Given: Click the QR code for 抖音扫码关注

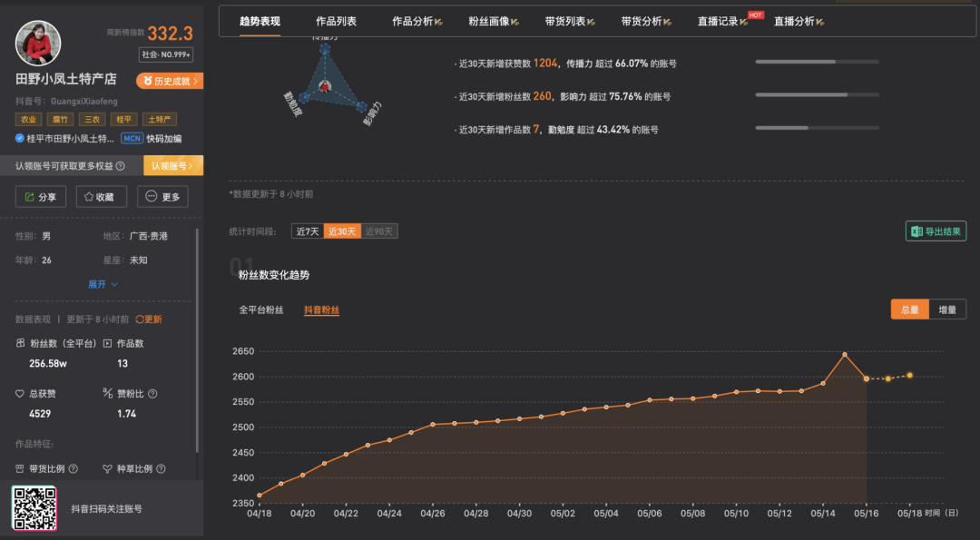Looking at the screenshot, I should 34,508.
